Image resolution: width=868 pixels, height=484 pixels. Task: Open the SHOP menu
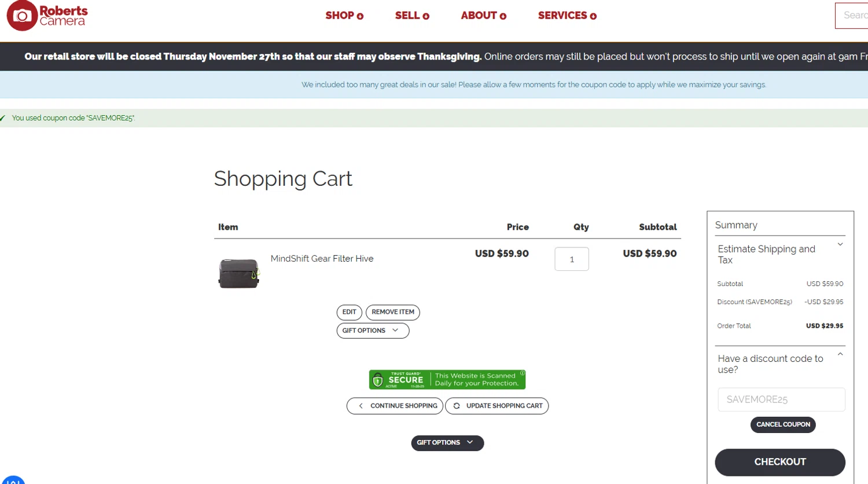pos(344,16)
